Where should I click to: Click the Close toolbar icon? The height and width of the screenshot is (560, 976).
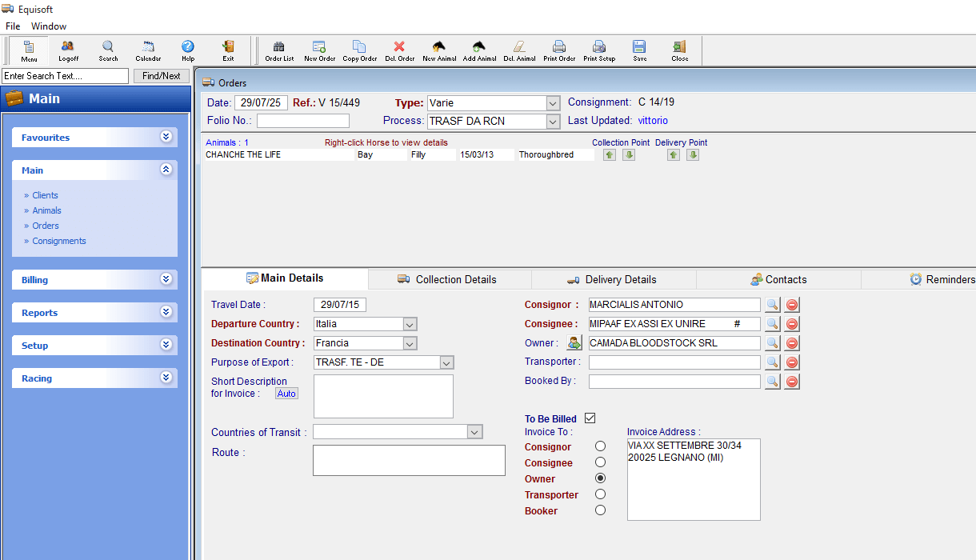(x=679, y=50)
